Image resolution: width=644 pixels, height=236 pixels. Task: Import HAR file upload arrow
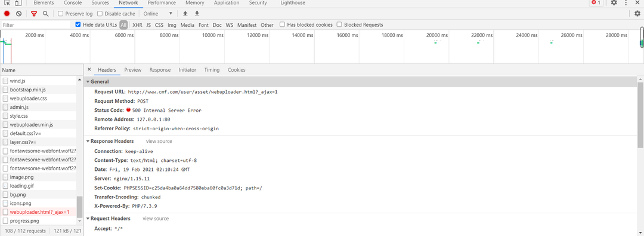tap(185, 14)
